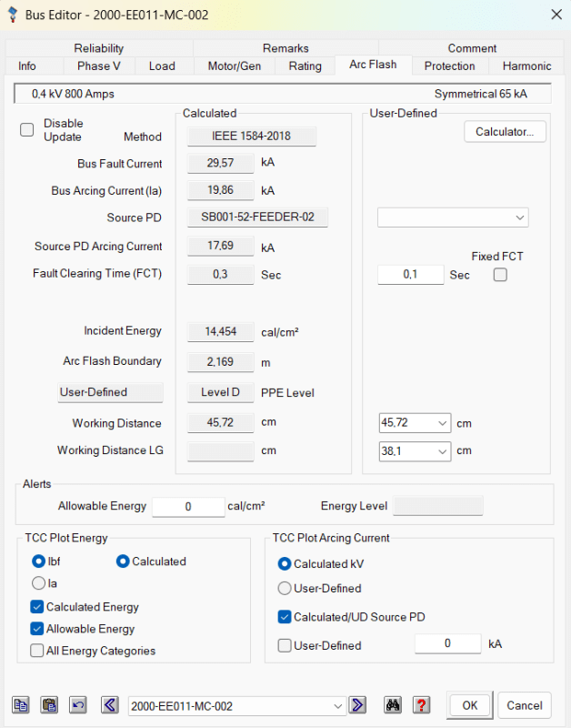
Task: Select the Calculated kV radio button
Action: coord(285,564)
